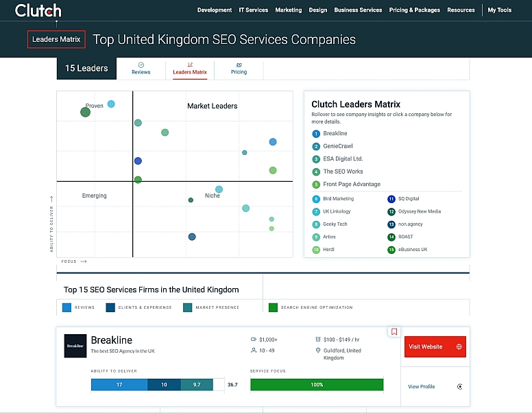
Task: Click the 9.7 market presence bar segment
Action: [197, 384]
